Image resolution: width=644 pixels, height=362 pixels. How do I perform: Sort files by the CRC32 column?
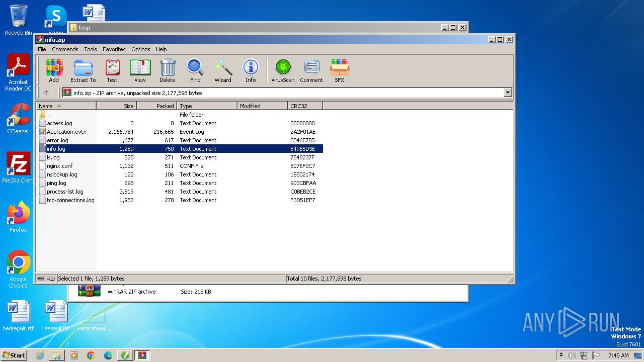coord(305,106)
